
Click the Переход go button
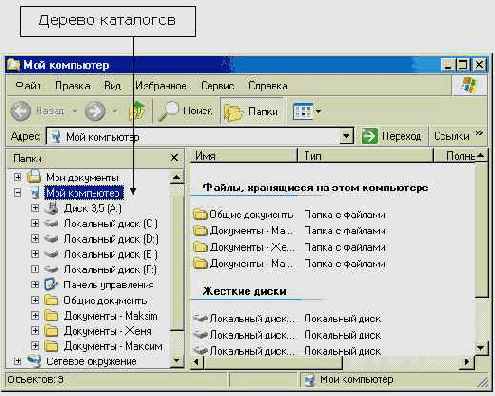point(391,136)
